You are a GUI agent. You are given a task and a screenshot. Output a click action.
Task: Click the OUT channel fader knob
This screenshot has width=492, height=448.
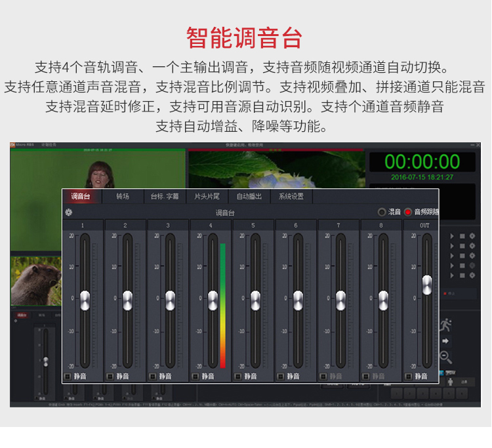427,285
